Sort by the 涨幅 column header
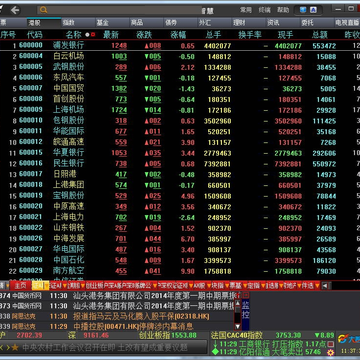Screen dimensions: 360x360 (178, 35)
